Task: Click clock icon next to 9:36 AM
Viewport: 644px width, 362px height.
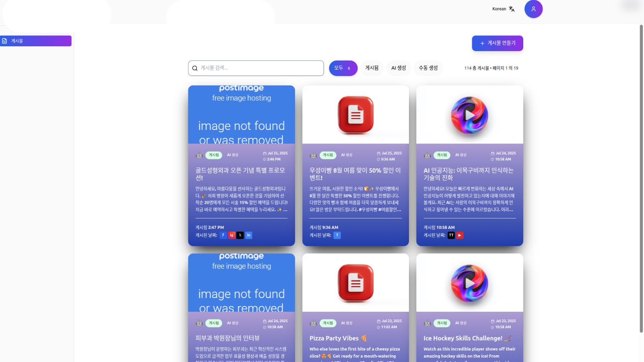Action: (379, 159)
